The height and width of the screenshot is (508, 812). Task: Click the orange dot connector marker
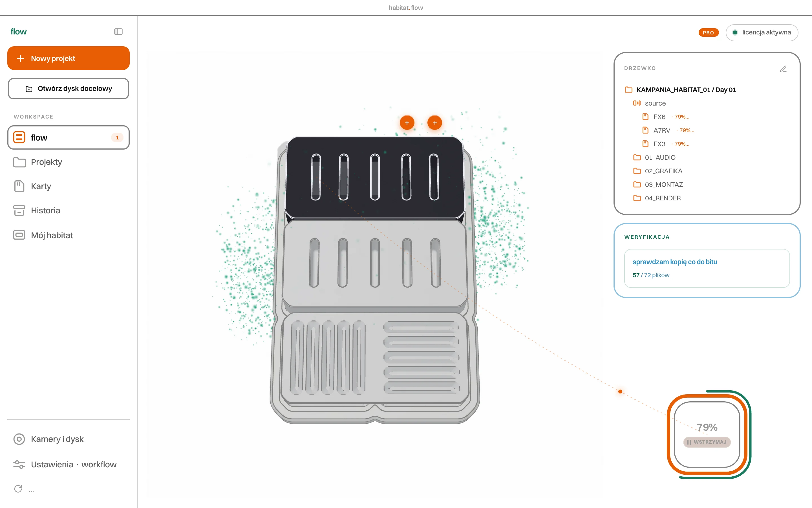pos(620,391)
